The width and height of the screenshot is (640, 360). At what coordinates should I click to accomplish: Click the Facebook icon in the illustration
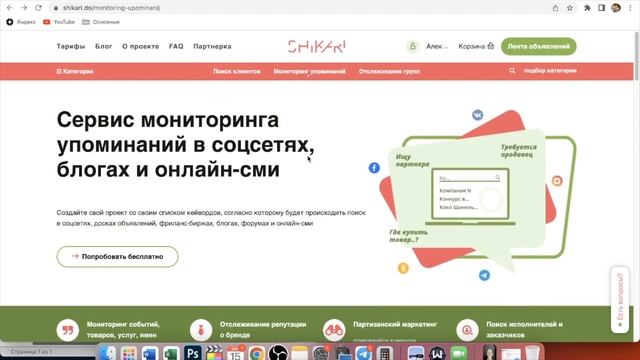[374, 168]
